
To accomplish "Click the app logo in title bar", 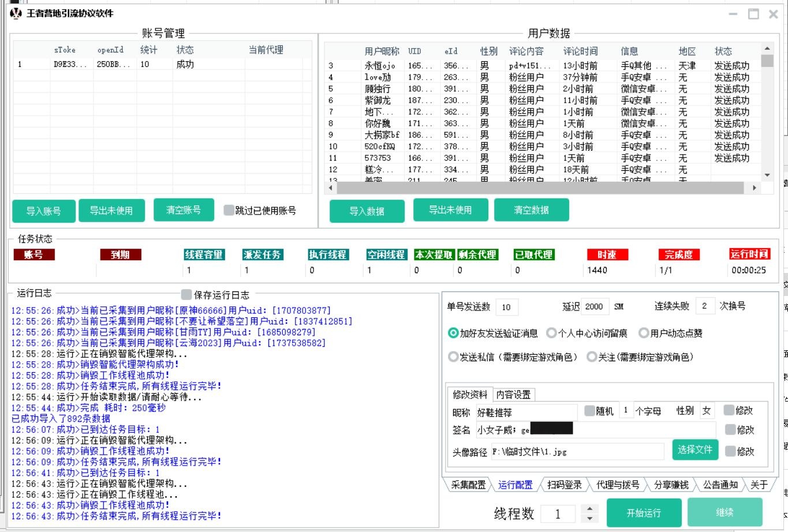I will (16, 13).
